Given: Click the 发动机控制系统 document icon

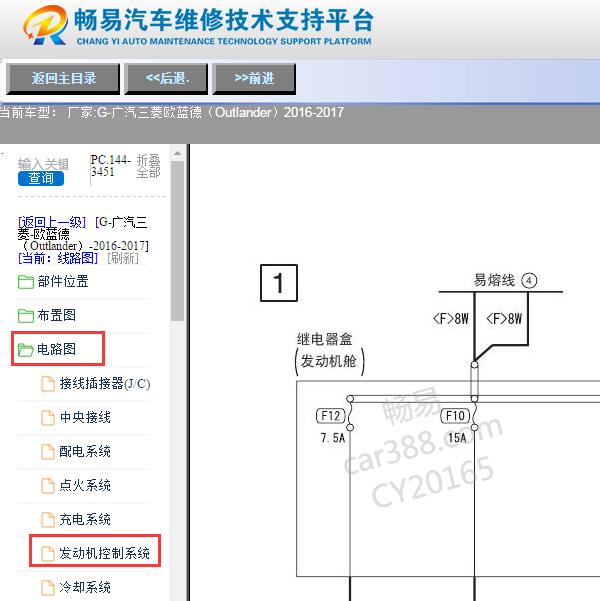Looking at the screenshot, I should pyautogui.click(x=48, y=553).
